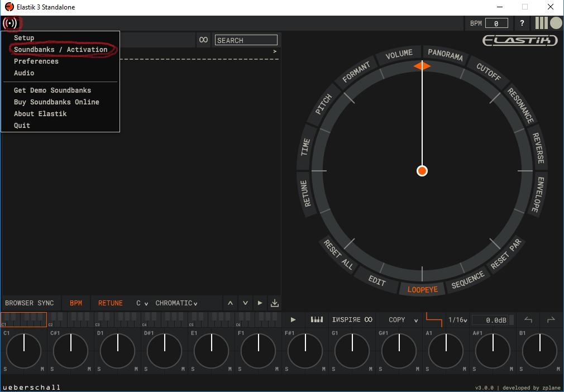This screenshot has height=392, width=564.
Task: Click the three-bar view icon near BPM
Action: [x=541, y=23]
